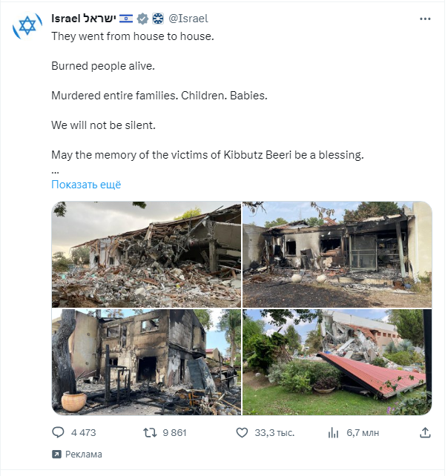Click the 9 861 repost count

[174, 432]
